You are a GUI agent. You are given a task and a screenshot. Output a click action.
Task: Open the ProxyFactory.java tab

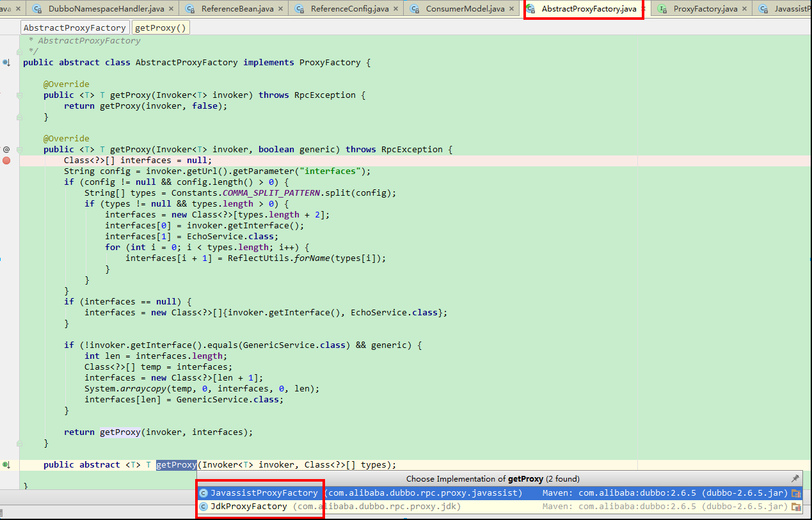[705, 9]
